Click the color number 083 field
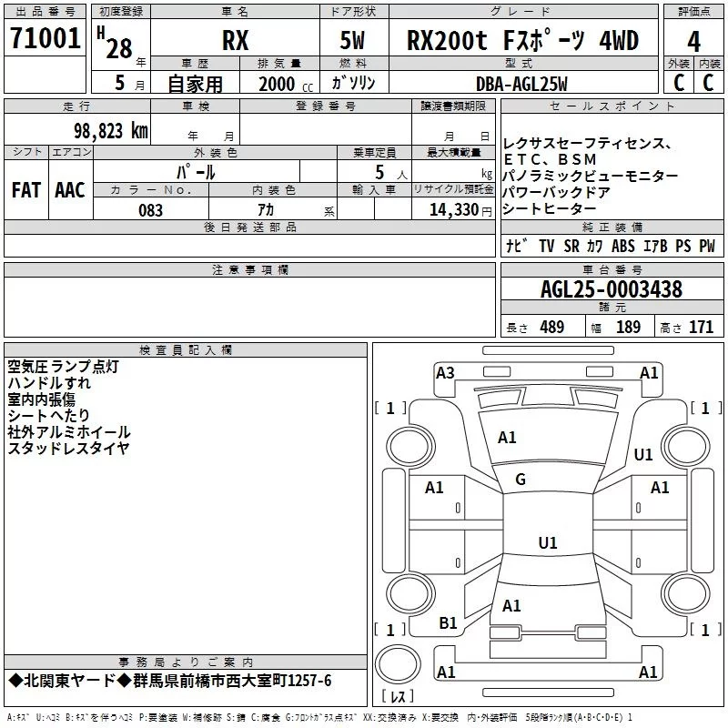 (x=150, y=210)
